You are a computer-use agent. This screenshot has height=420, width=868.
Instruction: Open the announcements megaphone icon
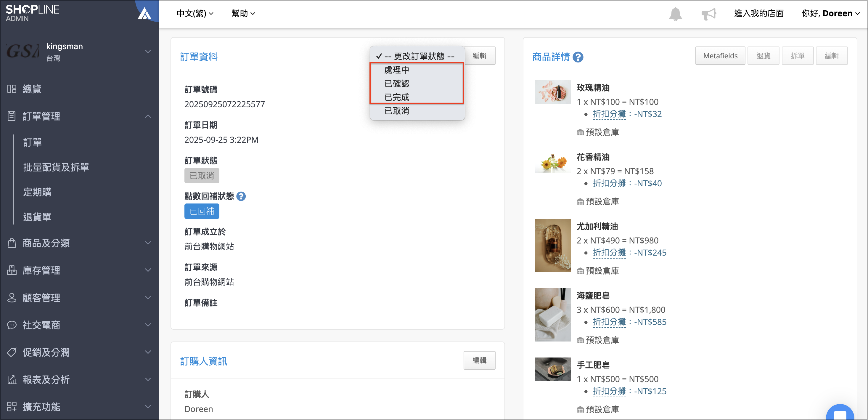coord(709,14)
